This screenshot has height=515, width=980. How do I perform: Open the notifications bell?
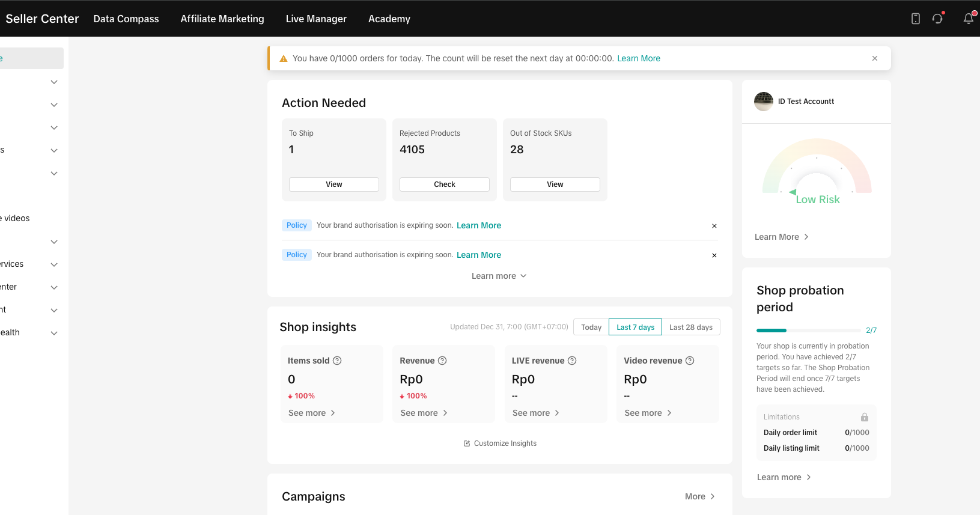point(968,19)
